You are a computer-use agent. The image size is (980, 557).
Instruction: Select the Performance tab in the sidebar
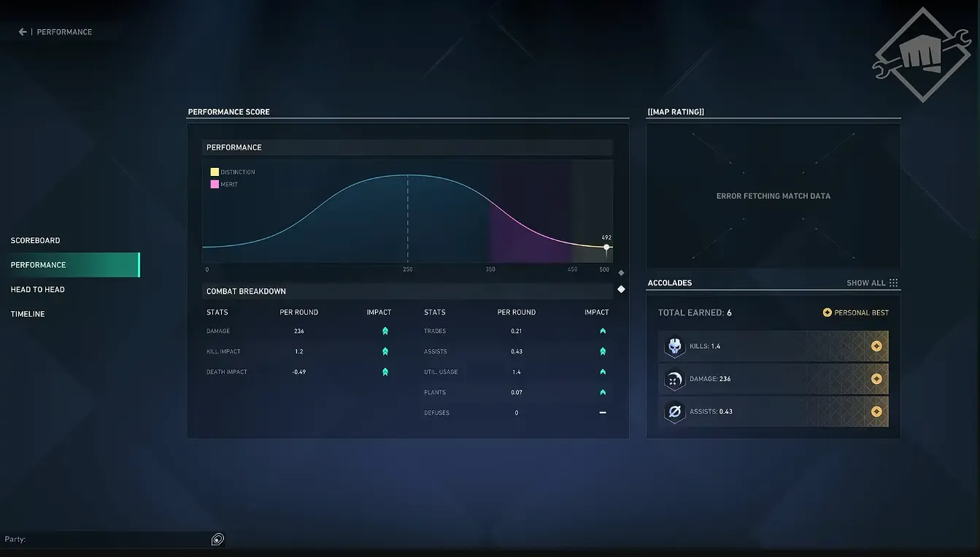(x=69, y=265)
